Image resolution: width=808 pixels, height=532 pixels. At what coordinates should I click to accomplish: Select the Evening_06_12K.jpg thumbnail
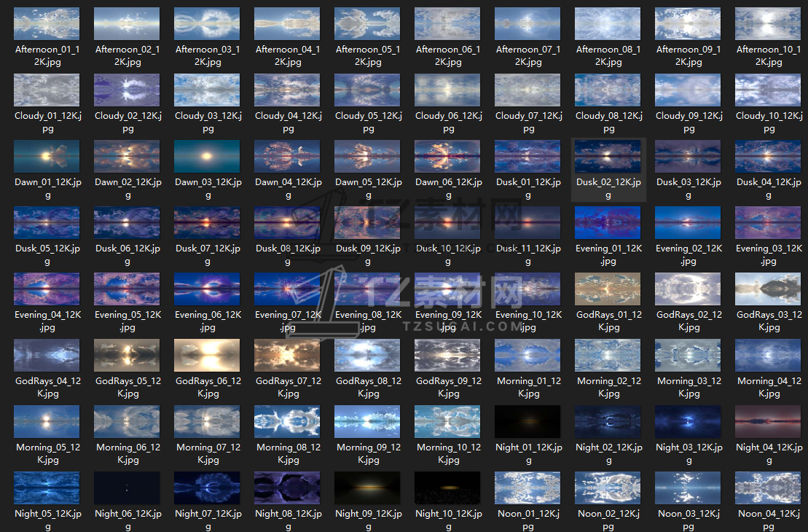click(x=207, y=289)
